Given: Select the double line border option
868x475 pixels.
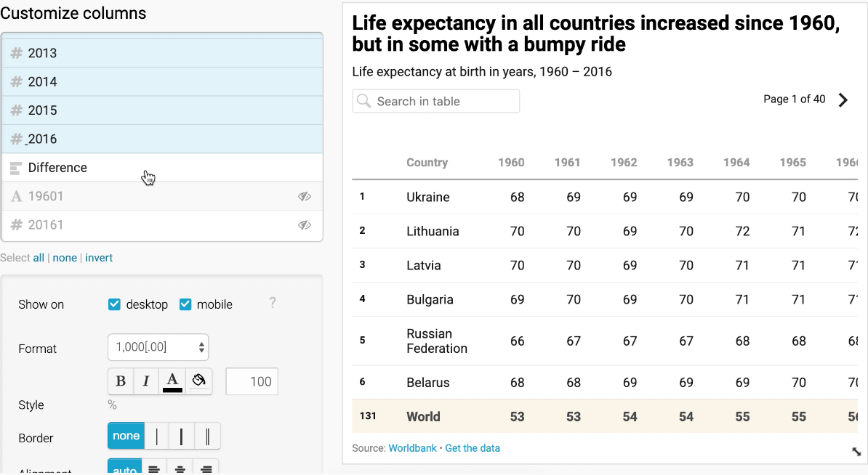Looking at the screenshot, I should coord(208,437).
